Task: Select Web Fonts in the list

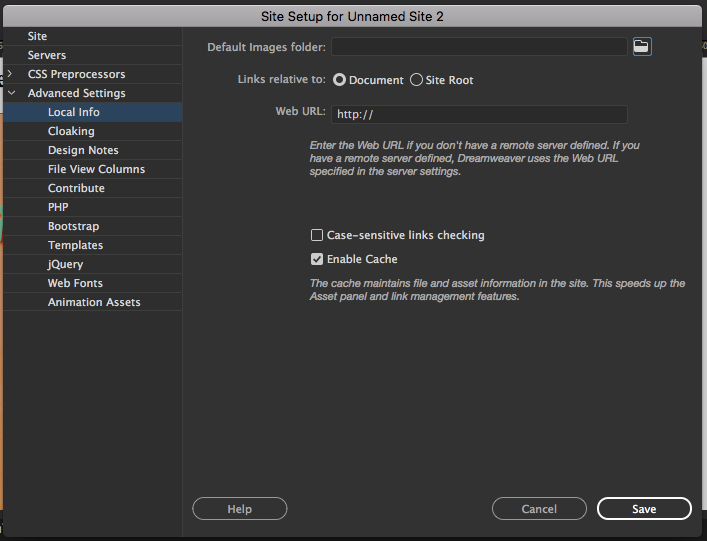Action: pos(75,283)
